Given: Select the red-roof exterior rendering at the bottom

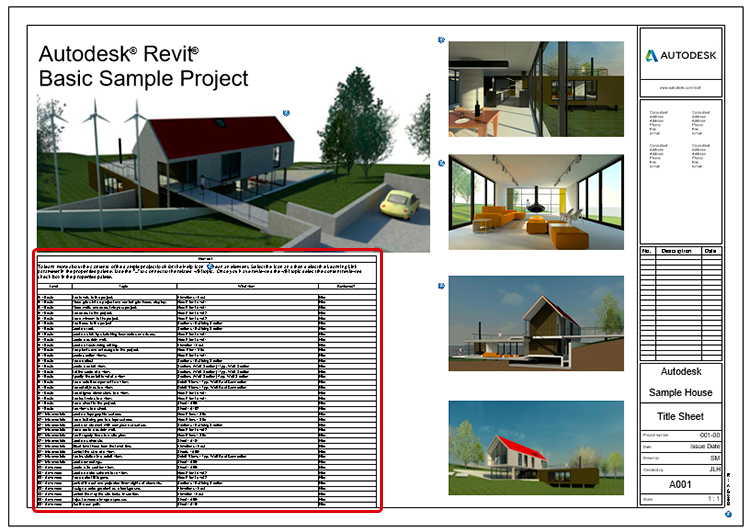Looking at the screenshot, I should click(x=536, y=448).
